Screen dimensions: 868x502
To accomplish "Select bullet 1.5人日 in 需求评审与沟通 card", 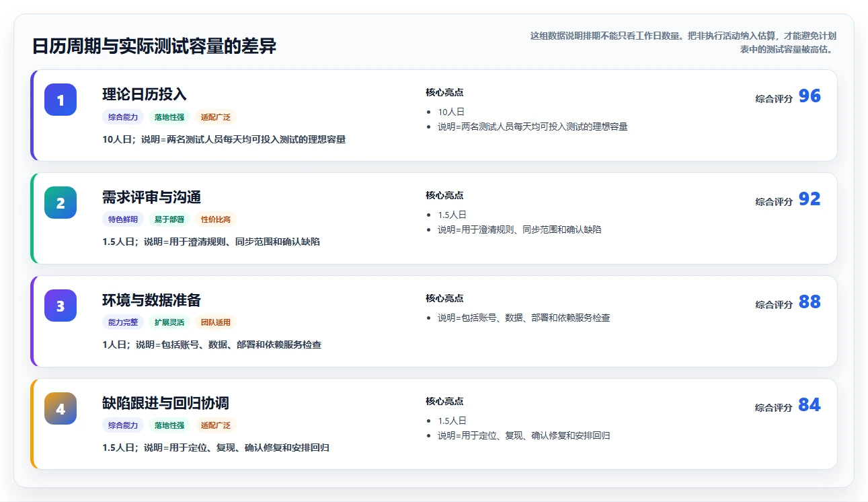I will [452, 215].
